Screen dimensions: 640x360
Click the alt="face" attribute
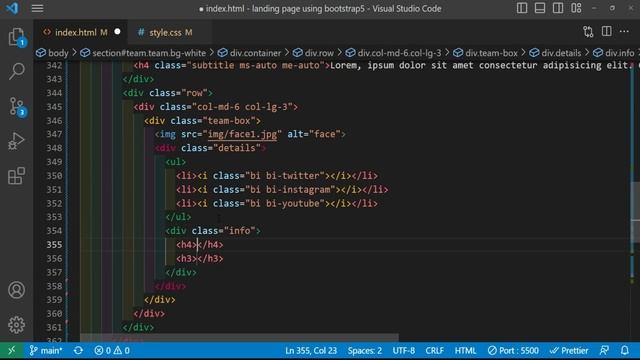tap(314, 134)
